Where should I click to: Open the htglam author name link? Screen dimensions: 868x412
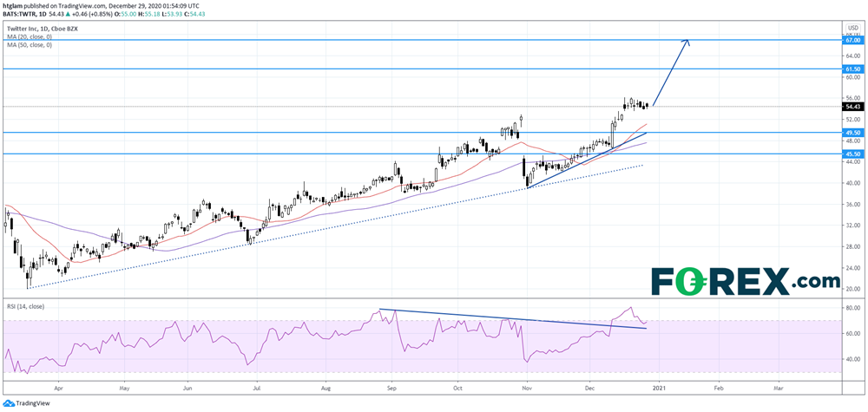(14, 6)
